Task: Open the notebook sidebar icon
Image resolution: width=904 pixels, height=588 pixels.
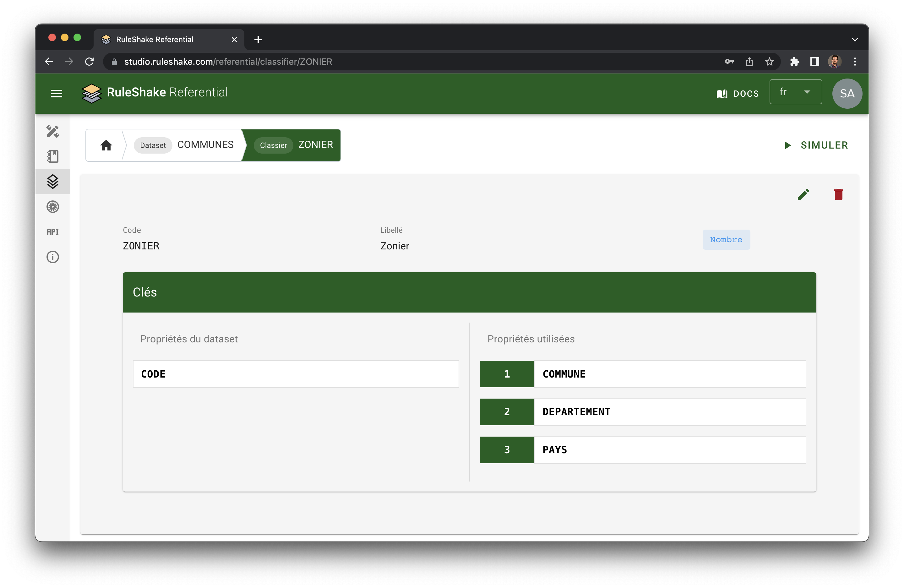Action: click(53, 156)
